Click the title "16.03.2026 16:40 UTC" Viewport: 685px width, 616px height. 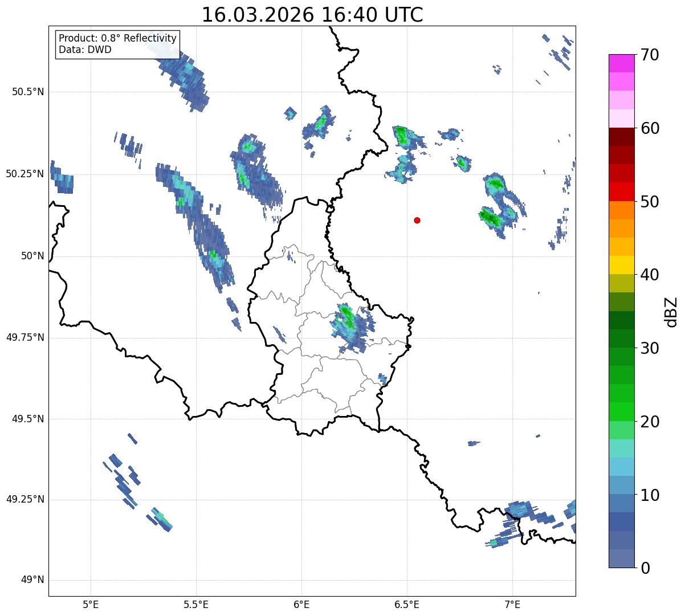click(x=312, y=15)
